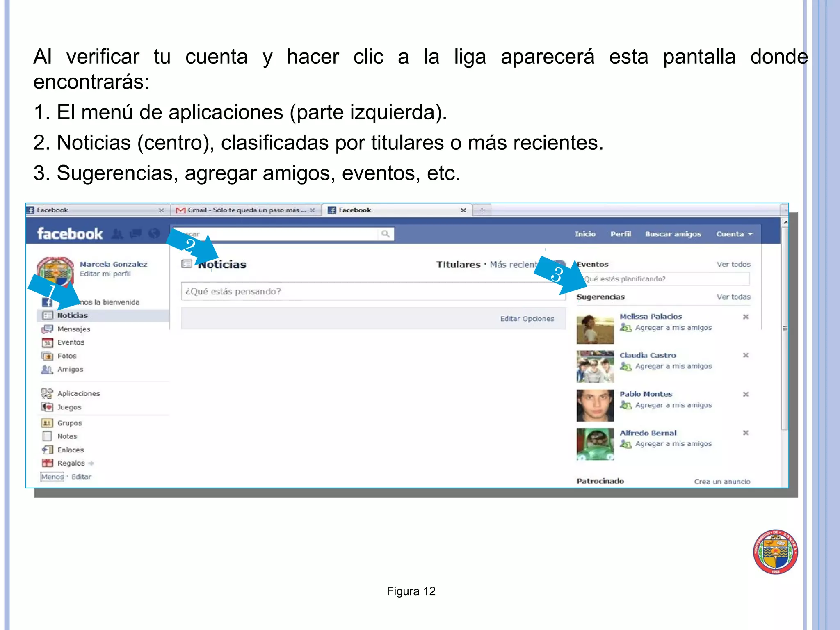The height and width of the screenshot is (630, 840).
Task: Dismiss Pablo Montes suggestion
Action: click(746, 394)
